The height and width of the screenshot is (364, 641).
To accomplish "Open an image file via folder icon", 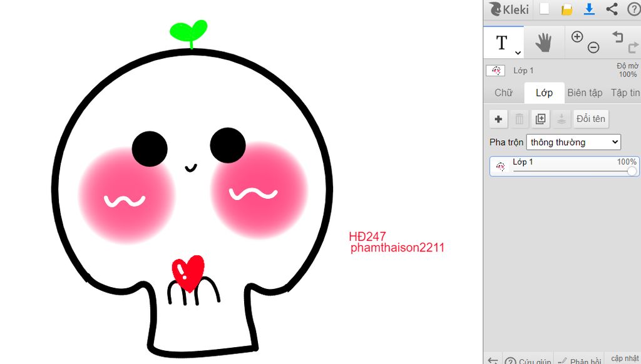I will coord(567,9).
